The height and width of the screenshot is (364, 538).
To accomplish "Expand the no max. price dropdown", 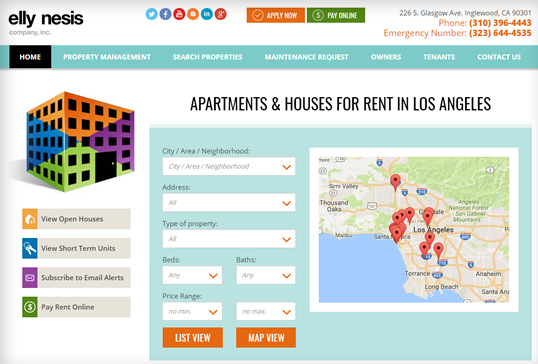I will (x=266, y=311).
